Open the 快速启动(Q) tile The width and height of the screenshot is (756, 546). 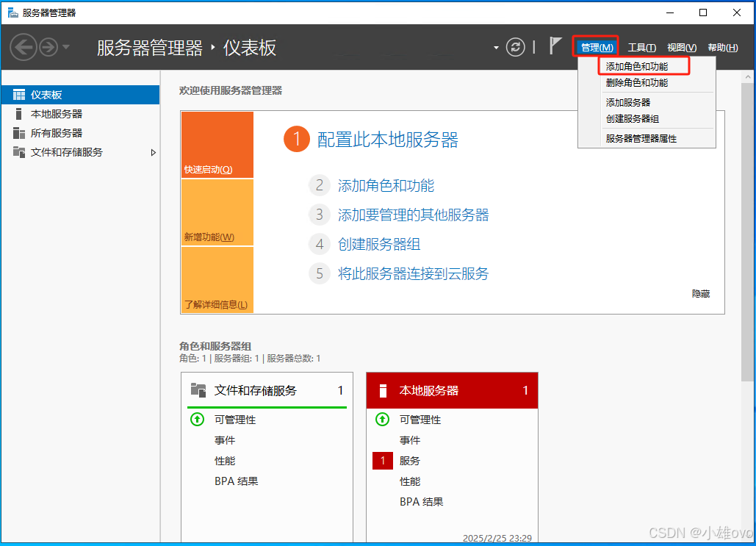pyautogui.click(x=217, y=145)
